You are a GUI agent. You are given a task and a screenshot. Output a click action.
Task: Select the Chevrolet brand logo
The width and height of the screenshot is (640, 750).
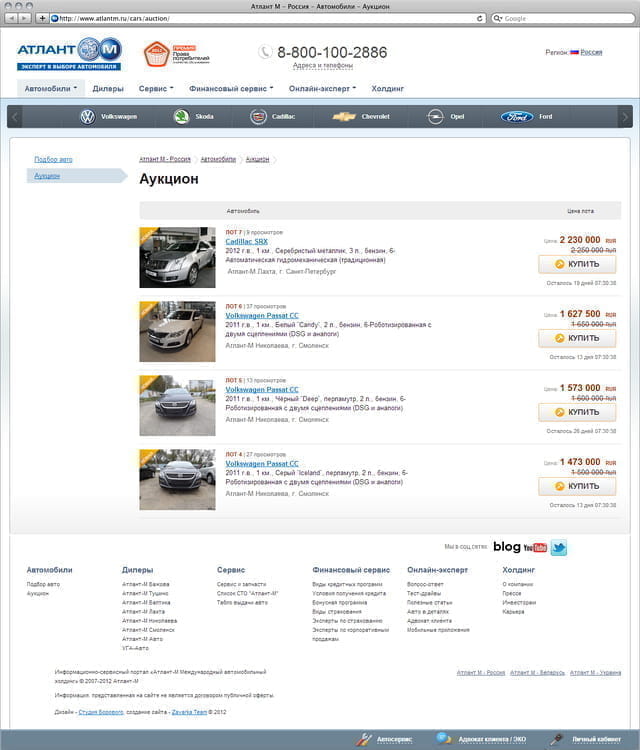pos(344,117)
